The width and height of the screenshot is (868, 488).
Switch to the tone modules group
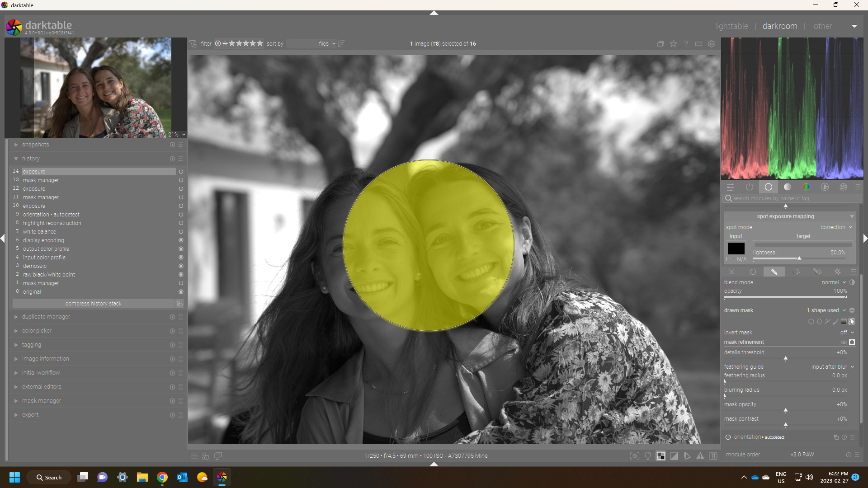tap(788, 187)
